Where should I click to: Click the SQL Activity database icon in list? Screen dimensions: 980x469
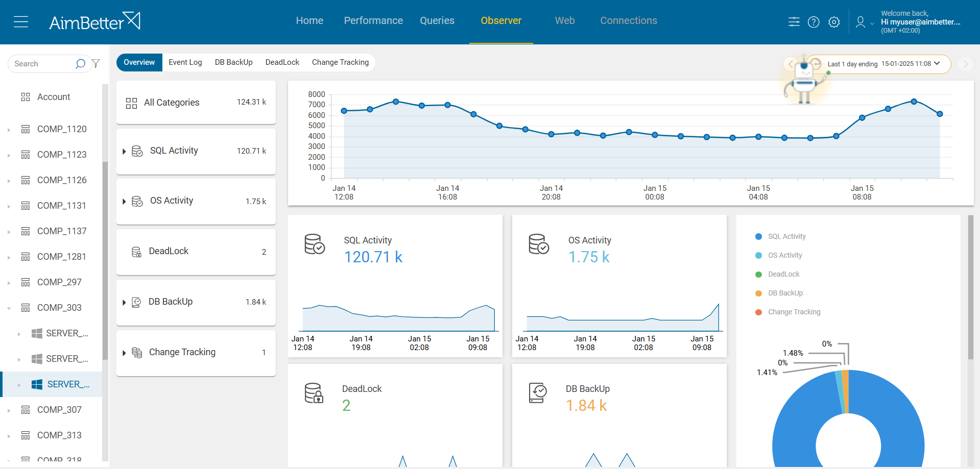tap(137, 151)
